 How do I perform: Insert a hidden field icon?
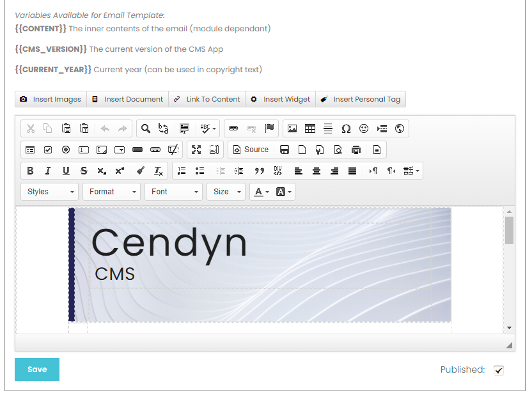click(x=173, y=150)
